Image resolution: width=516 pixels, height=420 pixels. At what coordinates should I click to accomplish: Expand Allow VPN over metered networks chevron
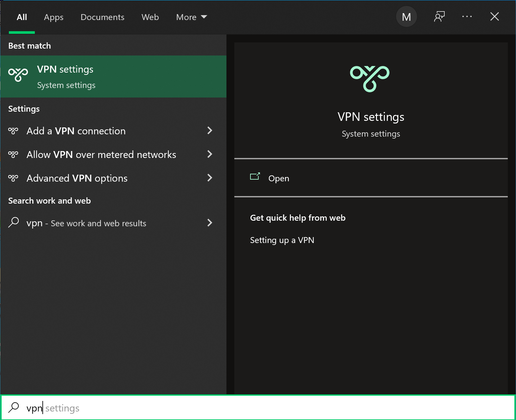pyautogui.click(x=210, y=154)
